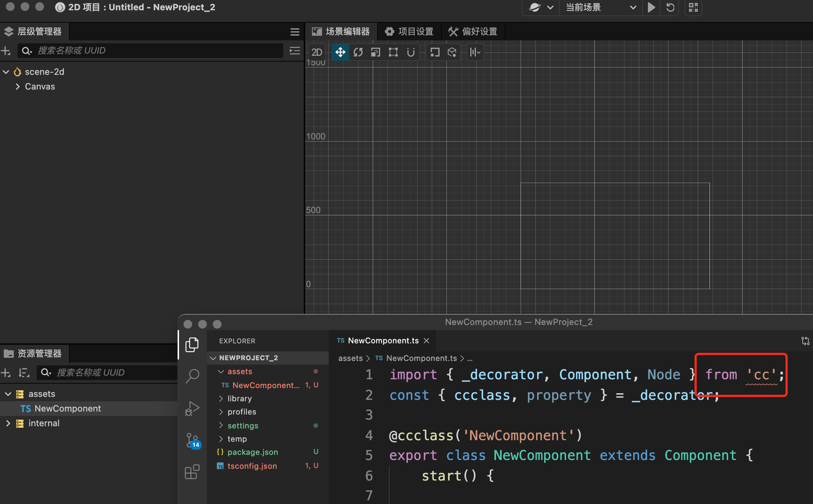Open VS Code Source Control icon
Viewport: 813px width, 504px height.
pos(192,440)
